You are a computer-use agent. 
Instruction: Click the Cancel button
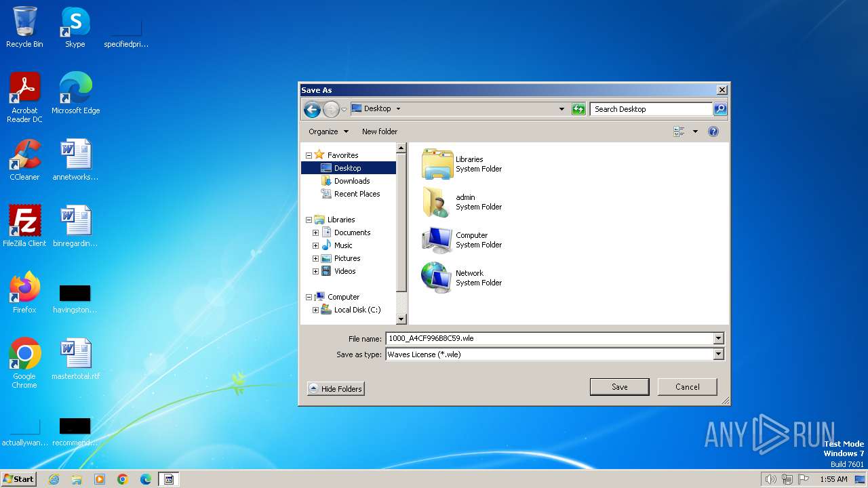pyautogui.click(x=688, y=387)
